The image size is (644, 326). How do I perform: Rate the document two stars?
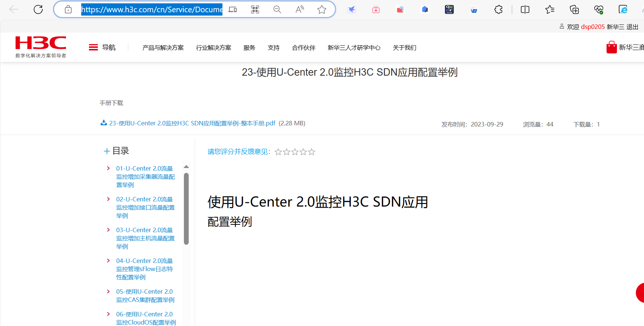tap(287, 152)
